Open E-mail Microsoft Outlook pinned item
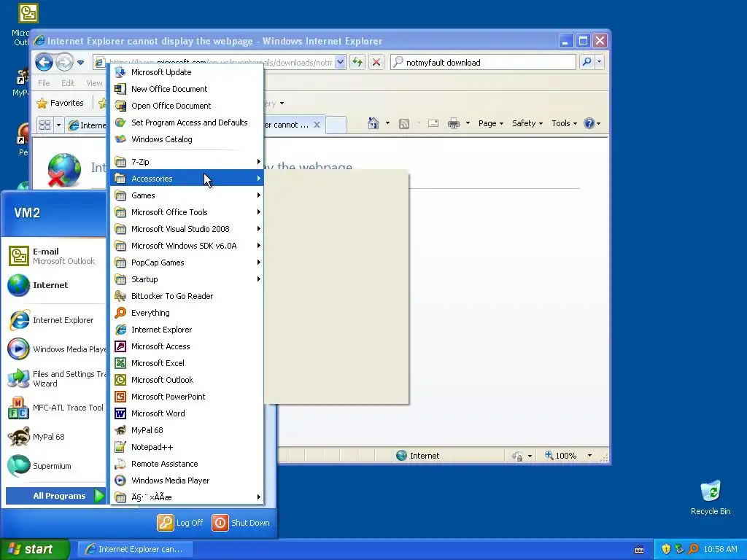Viewport: 747px width, 560px height. point(55,256)
